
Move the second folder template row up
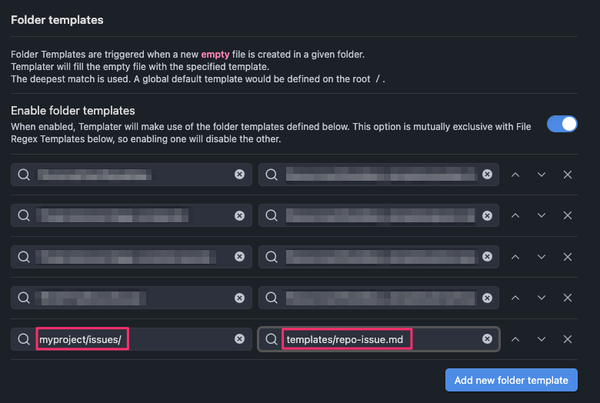pos(516,216)
